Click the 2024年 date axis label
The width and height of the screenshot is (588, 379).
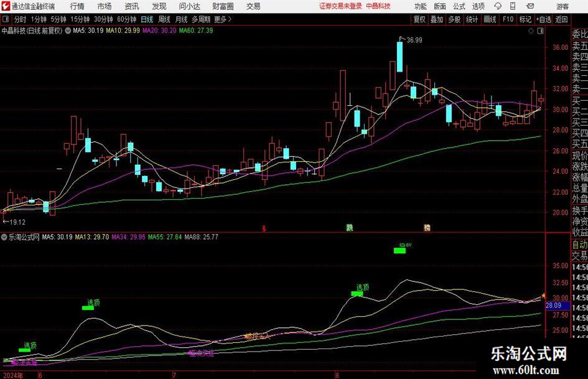click(x=14, y=375)
